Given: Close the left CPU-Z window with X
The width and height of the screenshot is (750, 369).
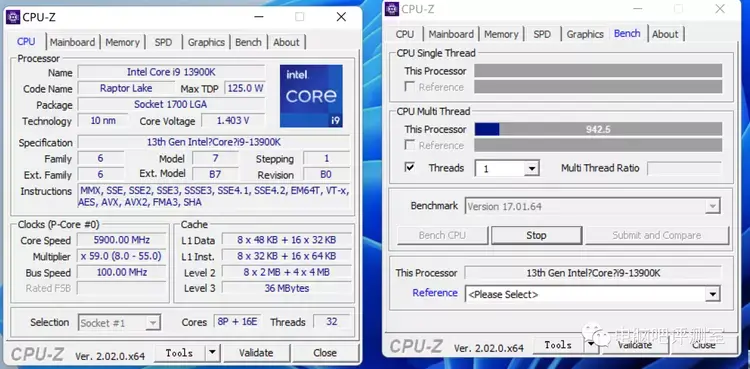Looking at the screenshot, I should [x=341, y=17].
